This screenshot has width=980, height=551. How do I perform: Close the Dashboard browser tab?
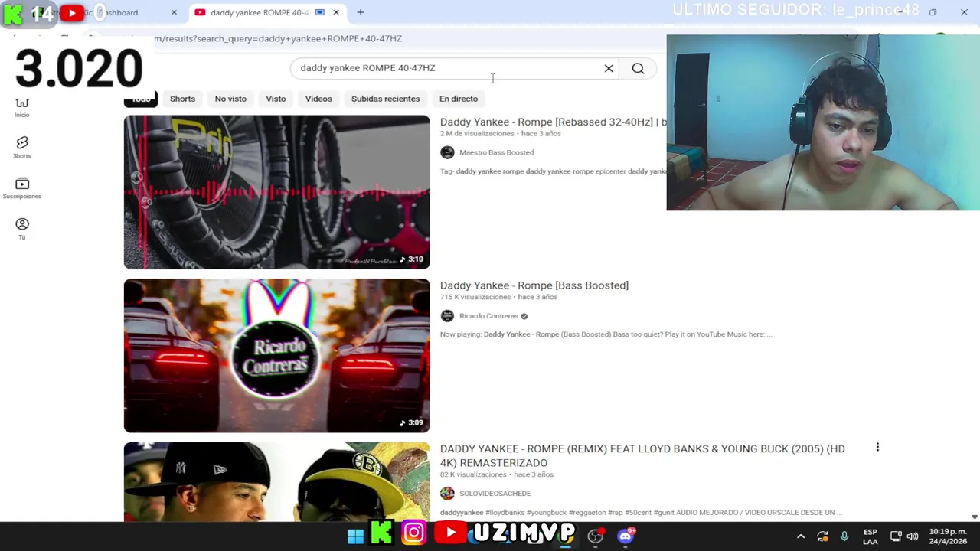tap(174, 12)
